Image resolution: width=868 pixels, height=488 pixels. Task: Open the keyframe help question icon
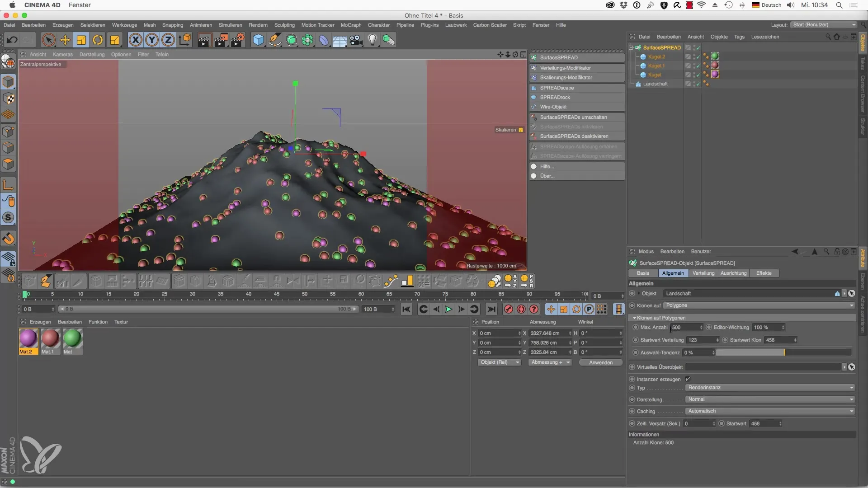(534, 309)
